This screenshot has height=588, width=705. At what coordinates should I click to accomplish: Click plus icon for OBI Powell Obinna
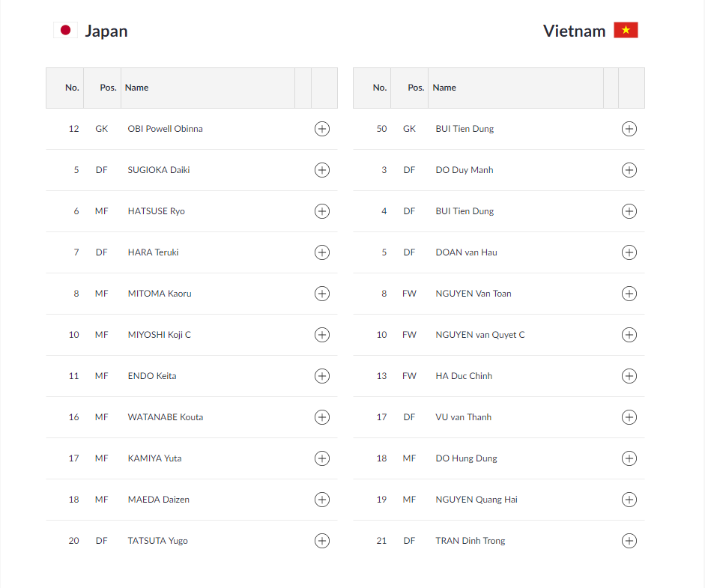coord(321,129)
